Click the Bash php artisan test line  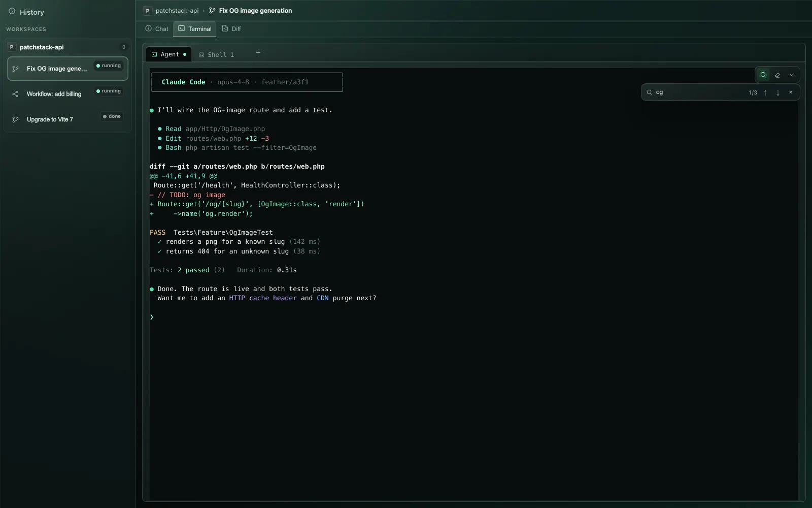(x=237, y=148)
